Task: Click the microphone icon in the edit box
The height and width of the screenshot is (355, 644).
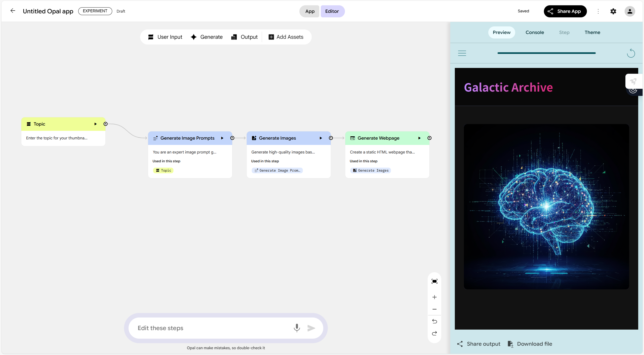Action: (297, 328)
